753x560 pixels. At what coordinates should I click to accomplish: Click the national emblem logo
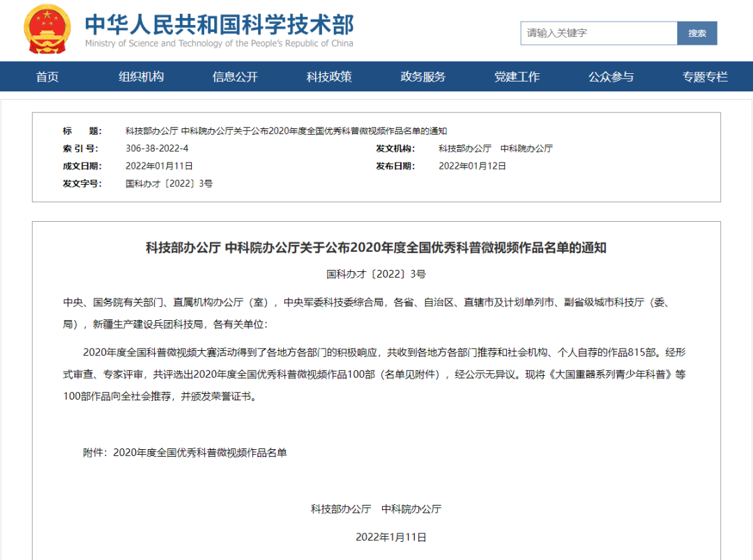pyautogui.click(x=47, y=31)
